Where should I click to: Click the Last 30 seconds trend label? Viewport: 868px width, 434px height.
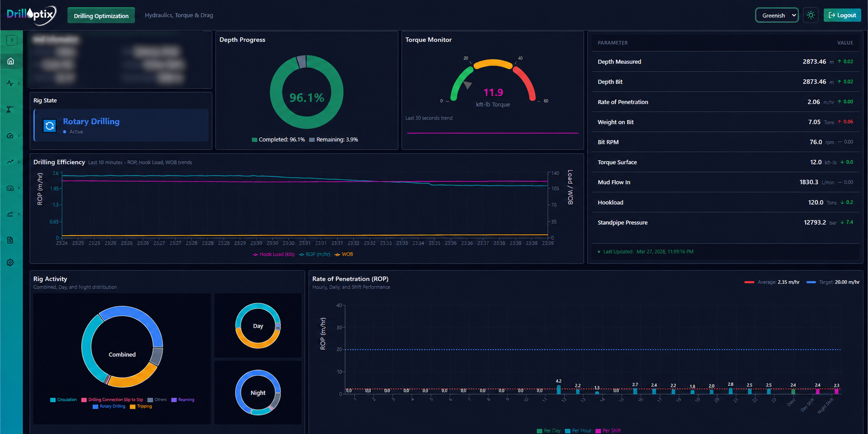[429, 118]
